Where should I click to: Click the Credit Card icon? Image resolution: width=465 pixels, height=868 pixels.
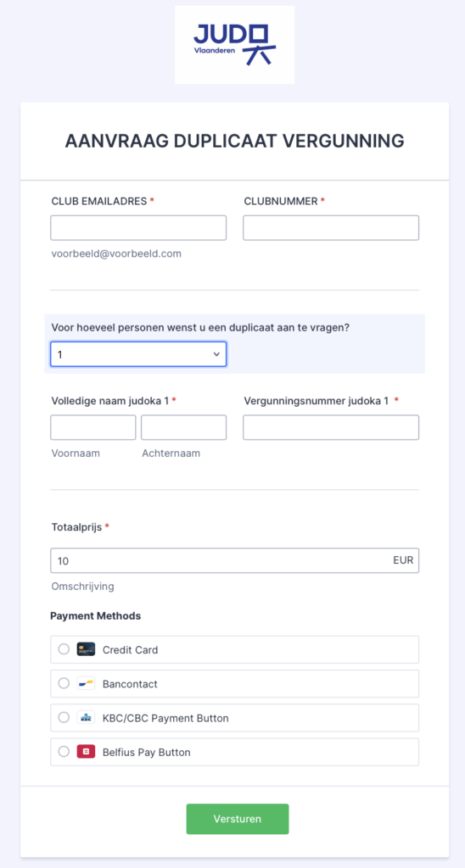[x=86, y=649]
